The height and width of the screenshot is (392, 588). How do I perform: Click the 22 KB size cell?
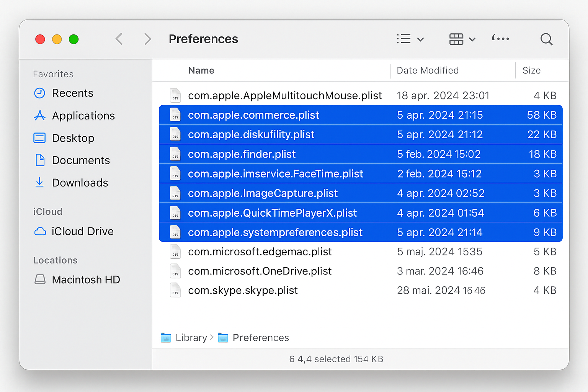click(x=542, y=134)
